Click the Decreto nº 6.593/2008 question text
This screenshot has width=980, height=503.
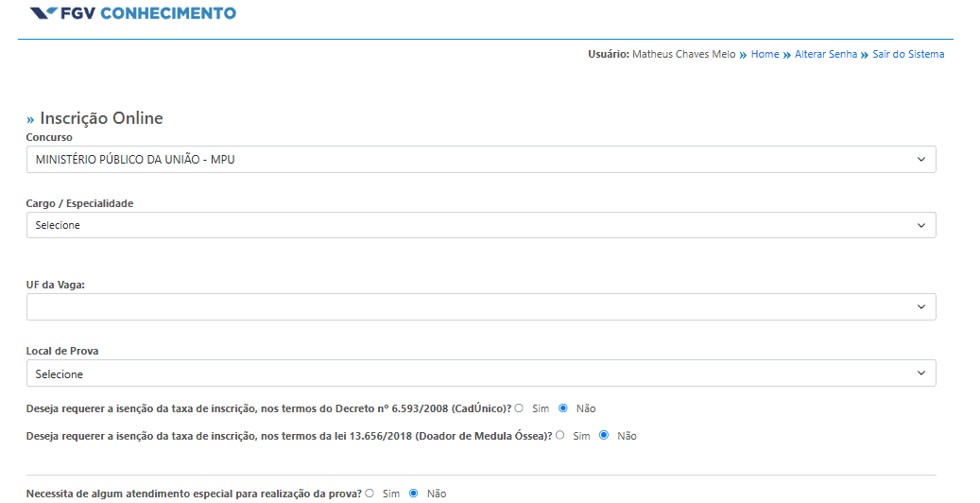[x=268, y=408]
